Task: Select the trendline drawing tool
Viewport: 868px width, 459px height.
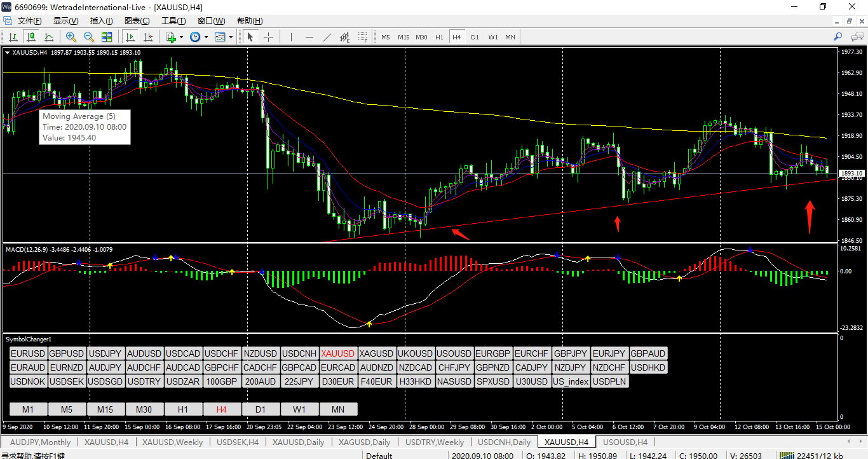Action: tap(327, 37)
